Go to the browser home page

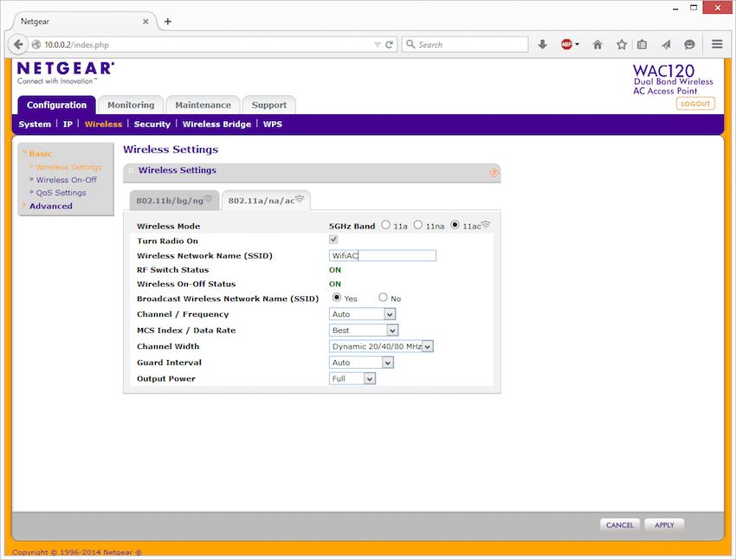coord(597,44)
